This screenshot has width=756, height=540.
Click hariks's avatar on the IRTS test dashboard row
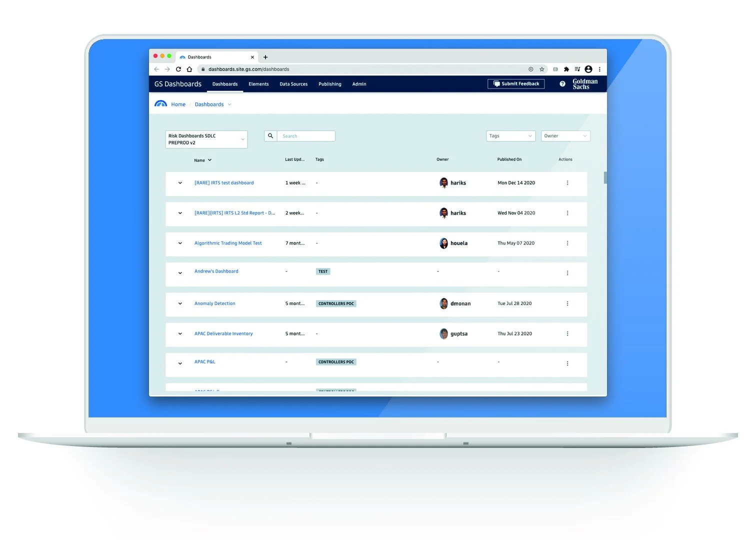(x=443, y=183)
